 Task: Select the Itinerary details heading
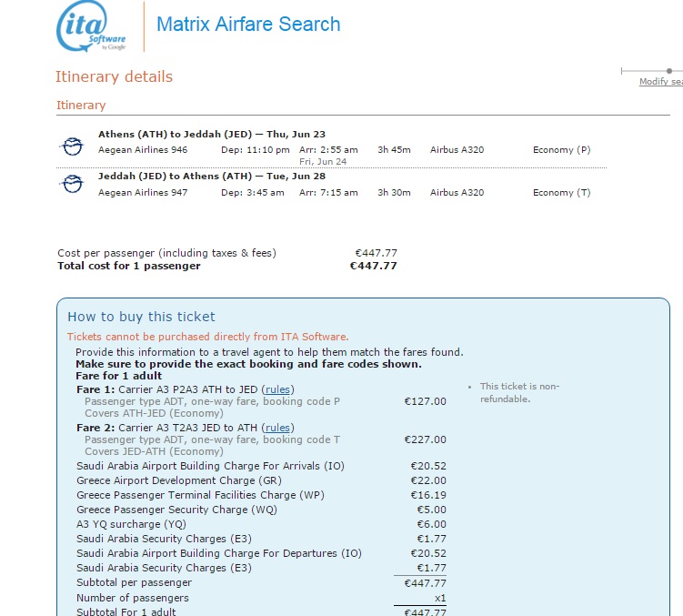[114, 76]
